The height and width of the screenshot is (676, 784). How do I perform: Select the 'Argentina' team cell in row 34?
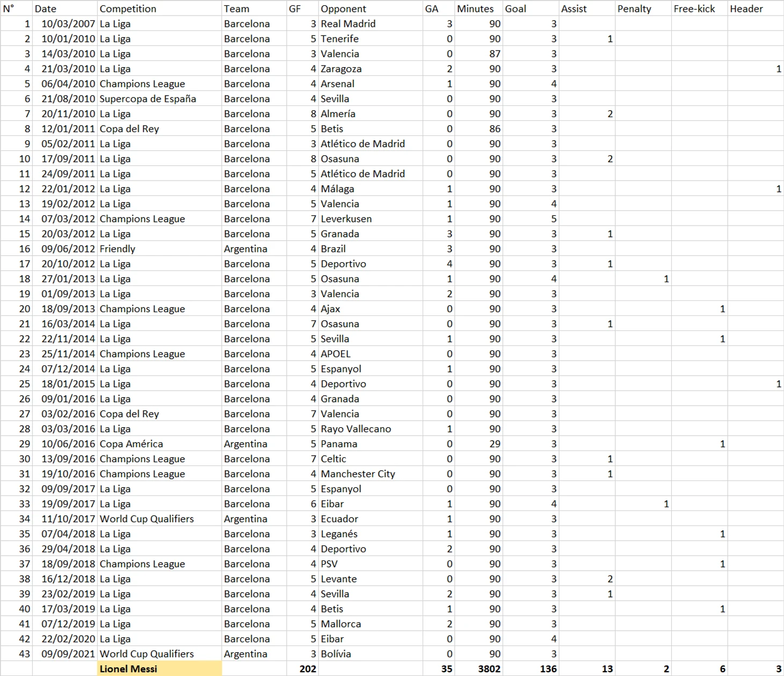(254, 519)
